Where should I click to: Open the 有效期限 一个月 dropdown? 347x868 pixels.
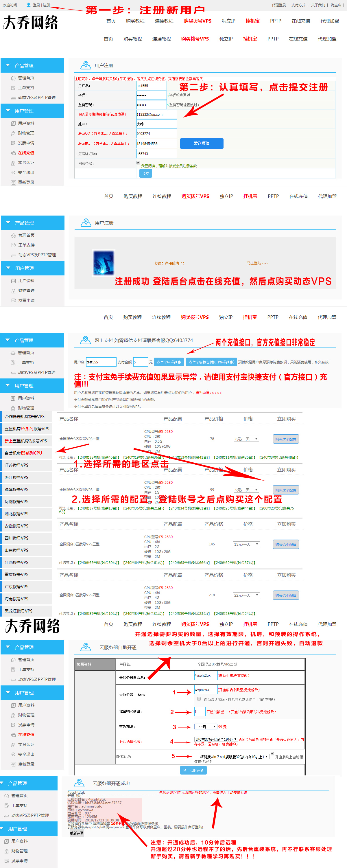tap(206, 727)
